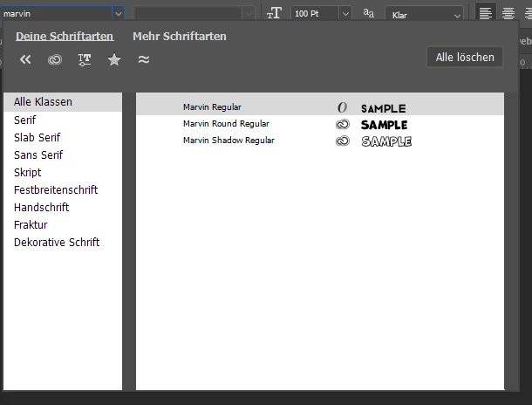This screenshot has width=532, height=405.
Task: Click SAMPLE preview of Marvin Shadow Regular
Action: click(x=386, y=141)
